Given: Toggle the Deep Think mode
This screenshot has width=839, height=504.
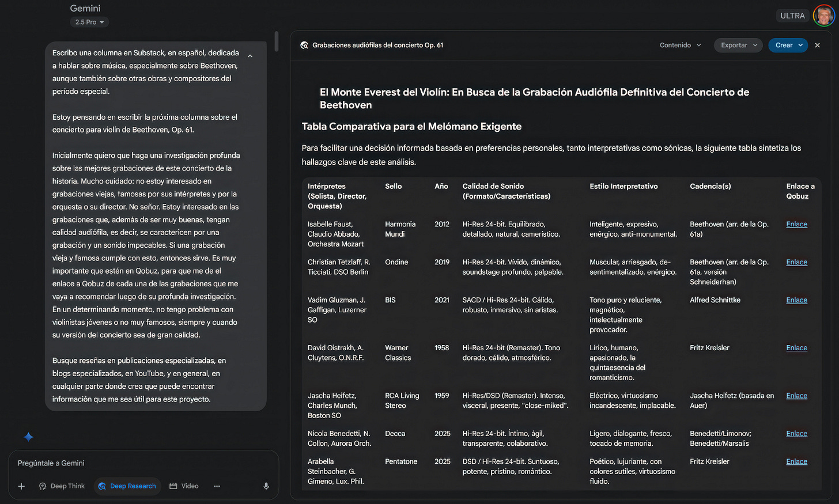Looking at the screenshot, I should click(x=62, y=486).
